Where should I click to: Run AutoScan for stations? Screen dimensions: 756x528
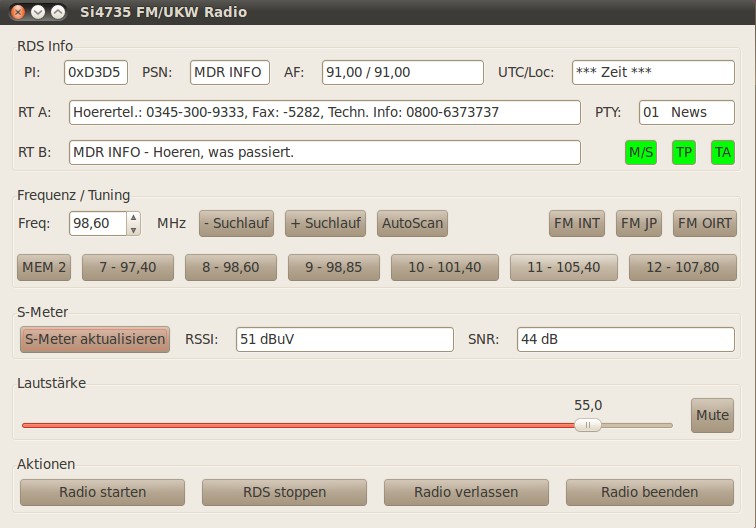(412, 223)
